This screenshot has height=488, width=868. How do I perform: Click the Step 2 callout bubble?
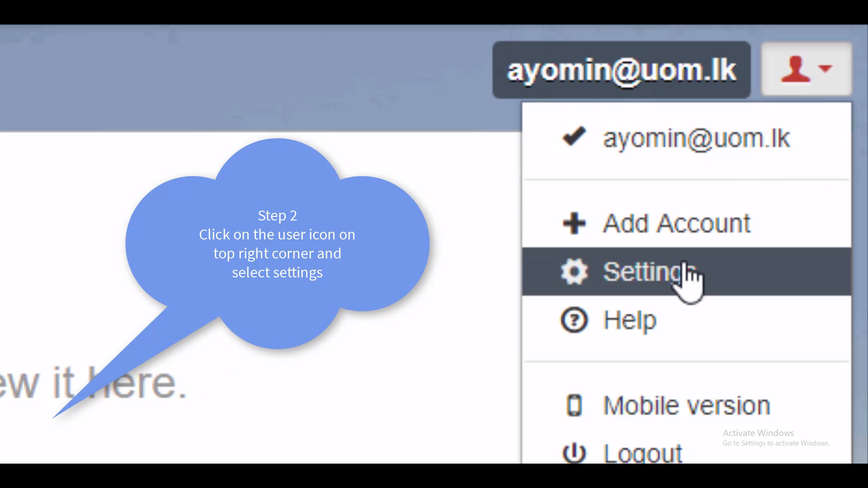click(277, 244)
